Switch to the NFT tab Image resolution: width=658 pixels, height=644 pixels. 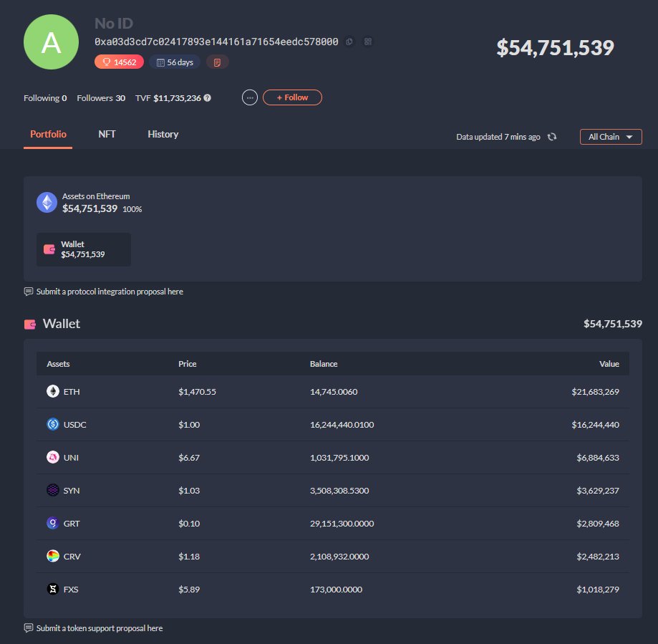tap(107, 134)
